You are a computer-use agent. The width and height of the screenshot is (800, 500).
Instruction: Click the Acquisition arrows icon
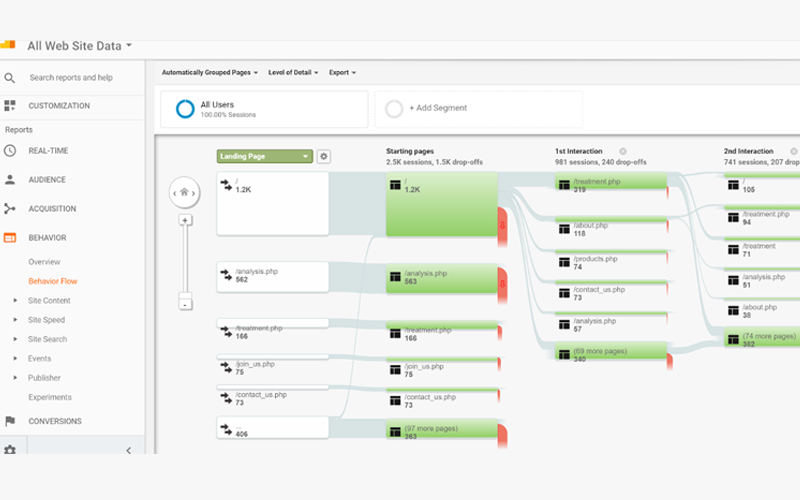10,209
